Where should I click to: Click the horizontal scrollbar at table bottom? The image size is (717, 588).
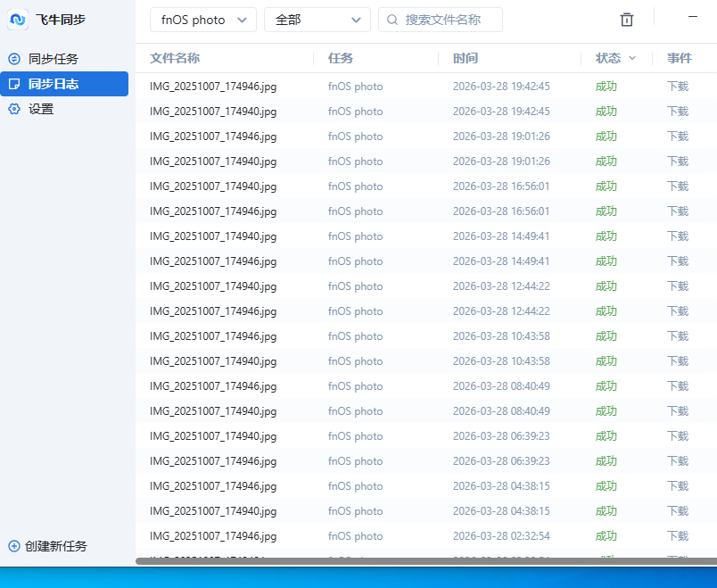[x=426, y=561]
